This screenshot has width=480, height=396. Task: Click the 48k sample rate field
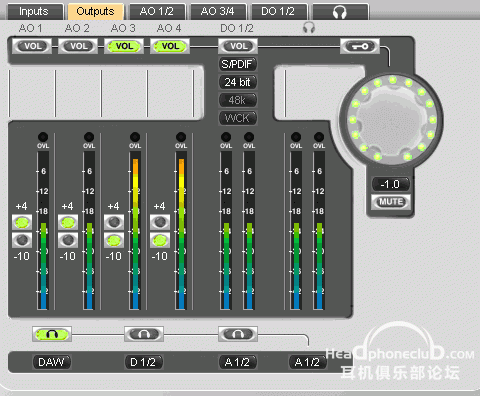(238, 100)
